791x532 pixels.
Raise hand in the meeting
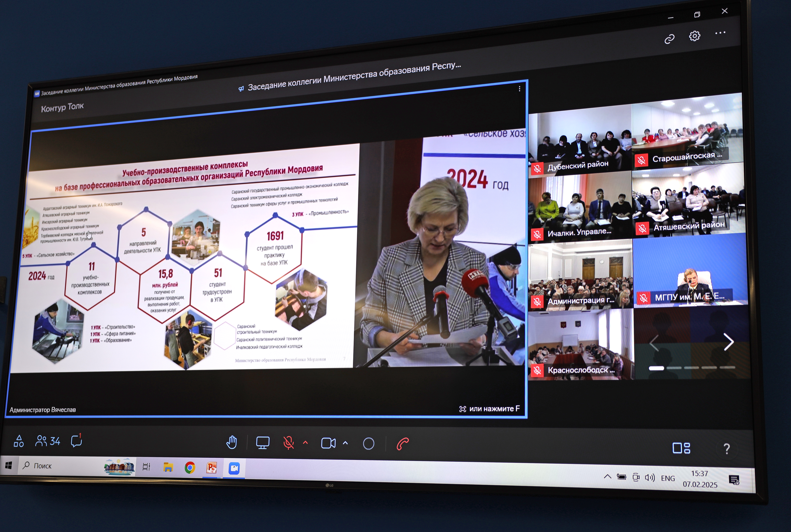click(x=232, y=442)
